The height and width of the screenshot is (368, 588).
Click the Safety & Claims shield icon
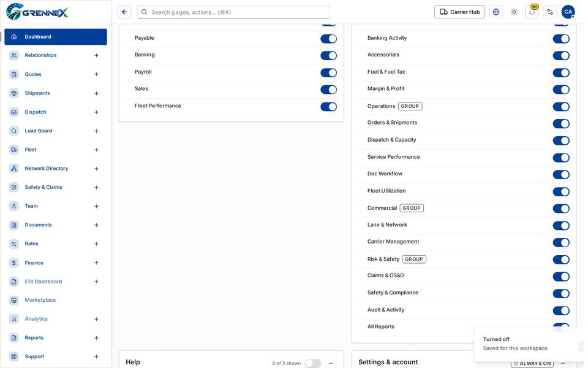click(x=14, y=187)
